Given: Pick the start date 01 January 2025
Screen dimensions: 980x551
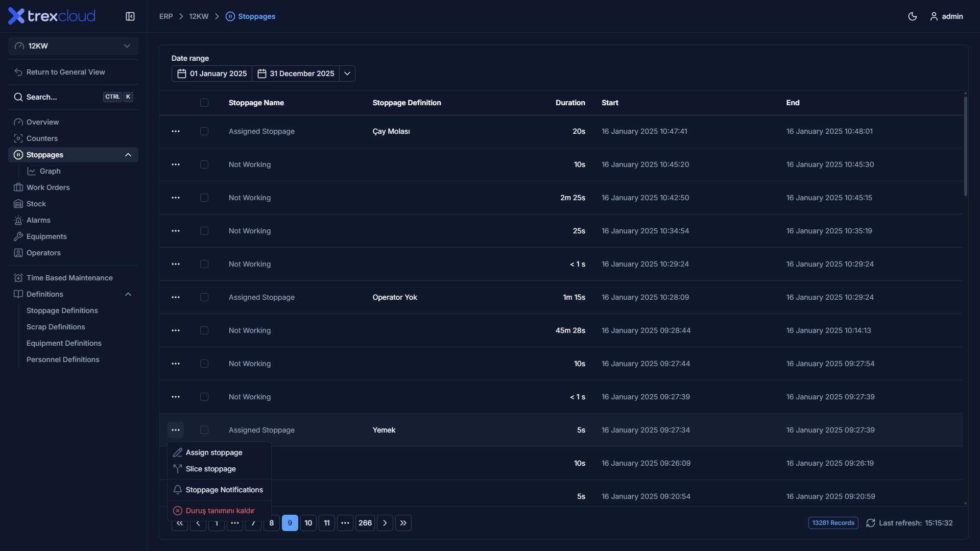Looking at the screenshot, I should [212, 74].
